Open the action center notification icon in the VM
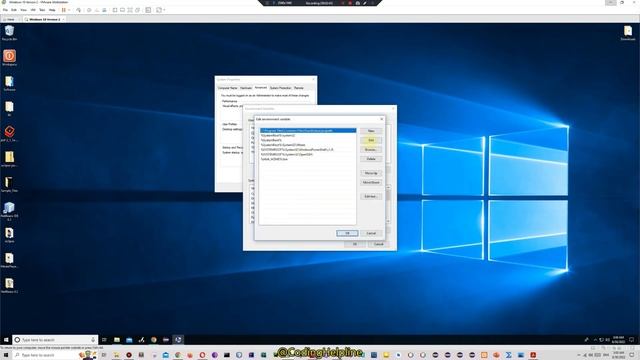Viewport: 640px width, 360px height. pos(631,340)
